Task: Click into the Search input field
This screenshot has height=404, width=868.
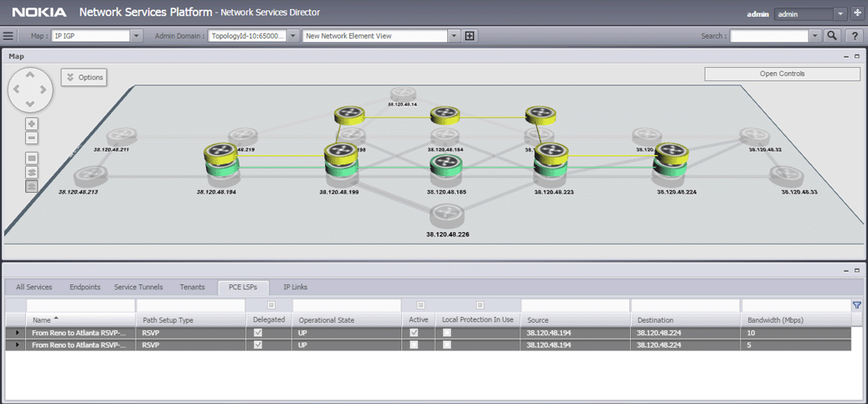Action: (768, 36)
